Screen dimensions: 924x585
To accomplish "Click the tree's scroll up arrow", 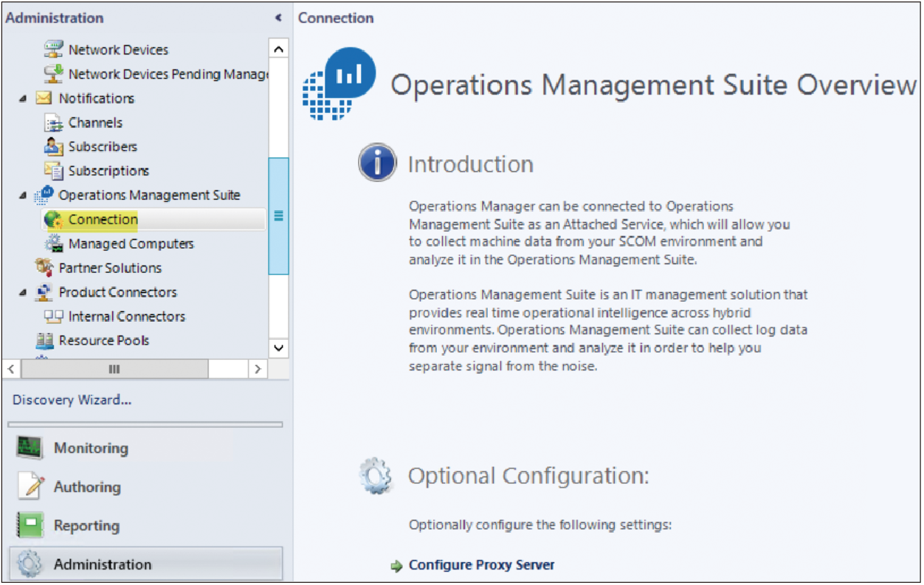I will (x=278, y=49).
